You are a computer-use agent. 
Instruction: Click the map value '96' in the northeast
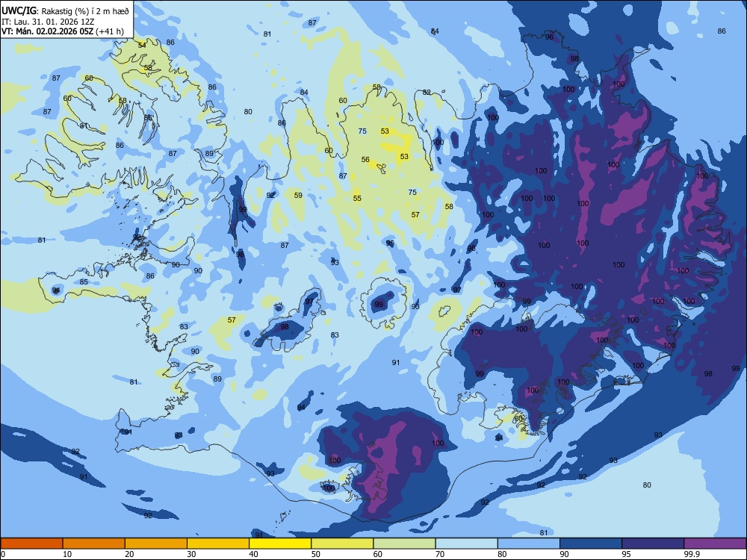pos(549,37)
